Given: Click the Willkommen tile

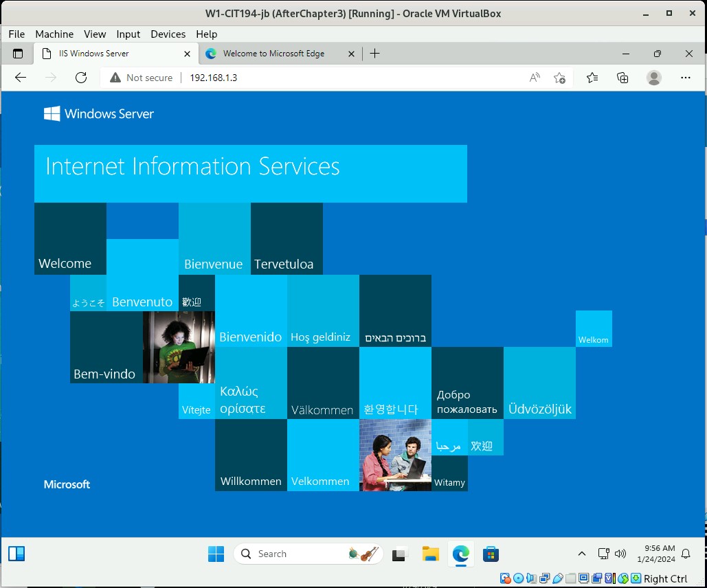Looking at the screenshot, I should [251, 455].
